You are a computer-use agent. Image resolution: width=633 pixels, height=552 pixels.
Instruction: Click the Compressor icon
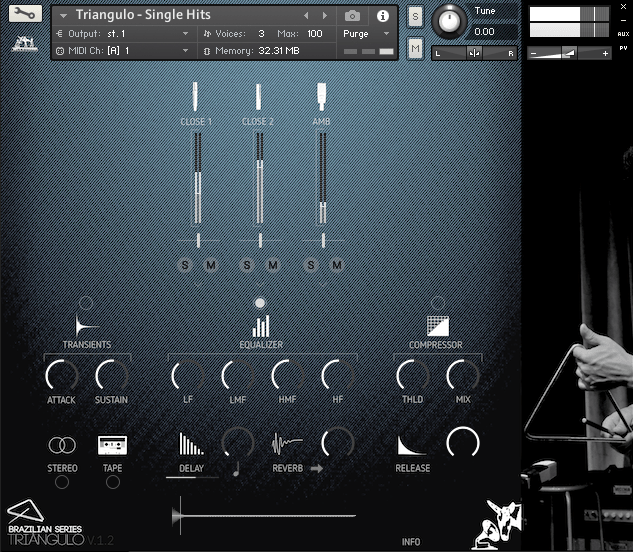[x=437, y=325]
